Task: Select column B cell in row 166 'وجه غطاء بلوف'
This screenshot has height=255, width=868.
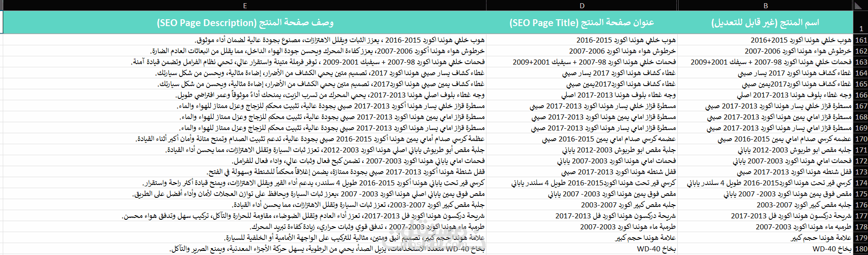Action: click(765, 95)
